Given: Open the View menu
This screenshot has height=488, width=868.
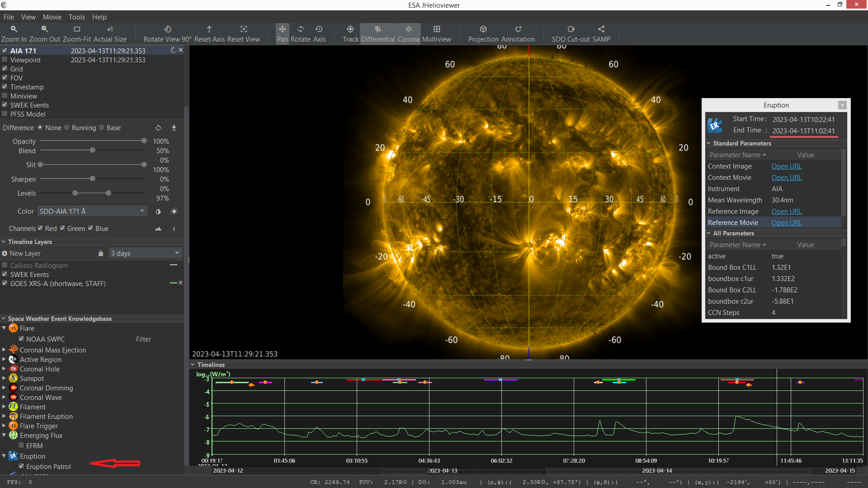Looking at the screenshot, I should coord(28,17).
